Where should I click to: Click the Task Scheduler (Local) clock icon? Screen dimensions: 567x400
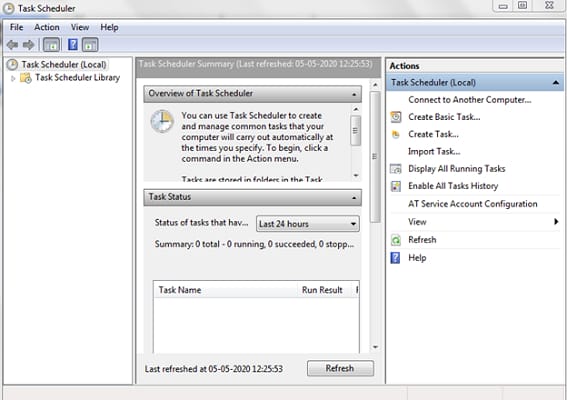click(12, 65)
